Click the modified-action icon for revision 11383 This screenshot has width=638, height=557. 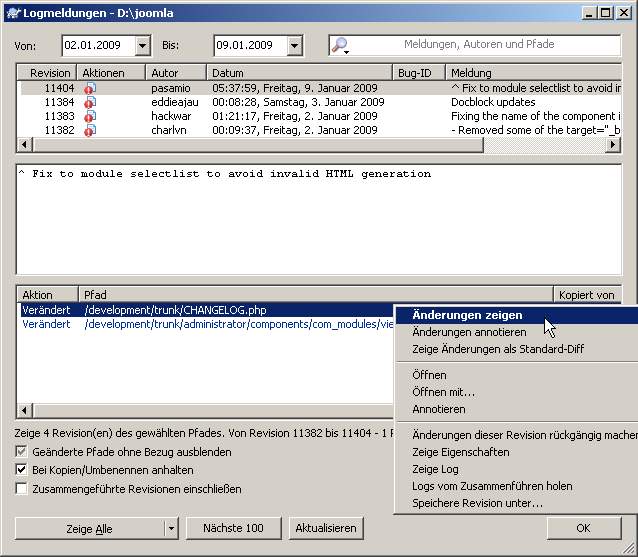coord(90,116)
